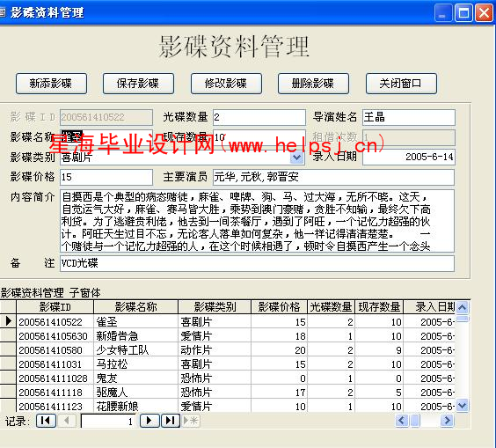This screenshot has height=448, width=496.
Task: Click the 影碟价格 input field
Action: 106,177
